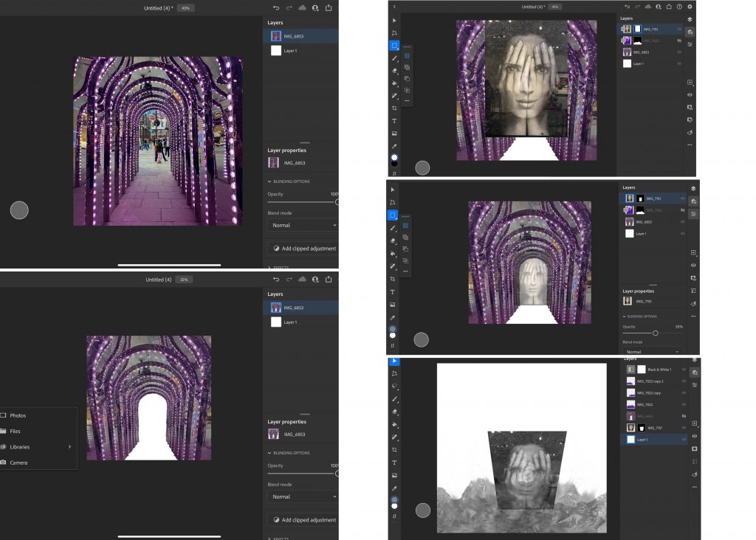Screen dimensions: 756x540
Task: Toggle visibility of IMG_7022 copy 2 layer
Action: (684, 381)
